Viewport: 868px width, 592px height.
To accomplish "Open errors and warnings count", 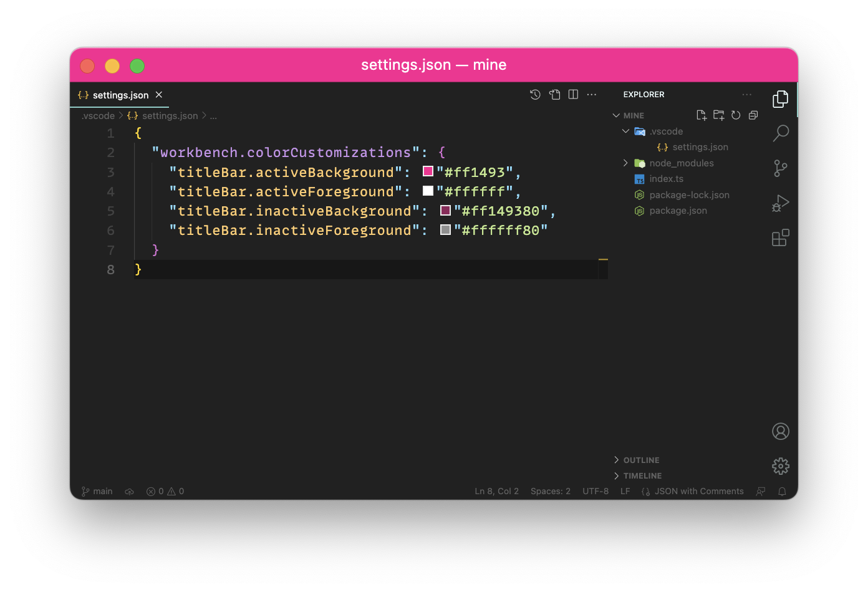I will [x=165, y=491].
